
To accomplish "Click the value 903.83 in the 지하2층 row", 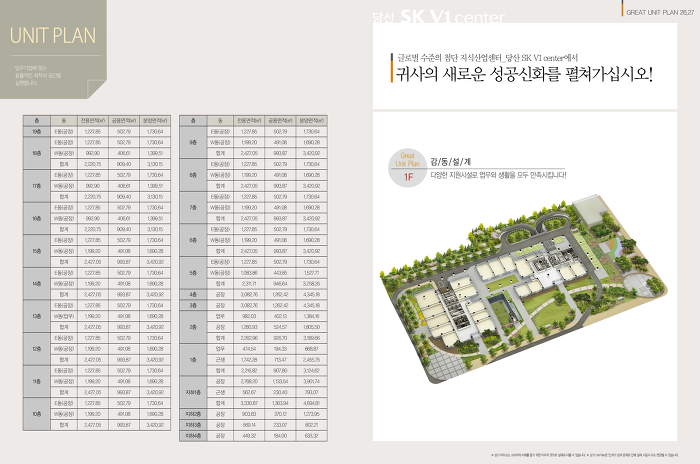I will tap(249, 414).
